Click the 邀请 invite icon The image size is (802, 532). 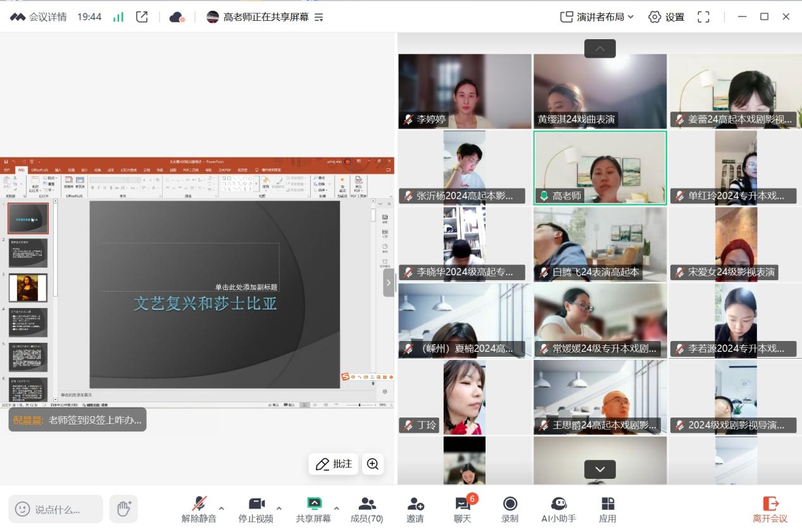click(415, 509)
